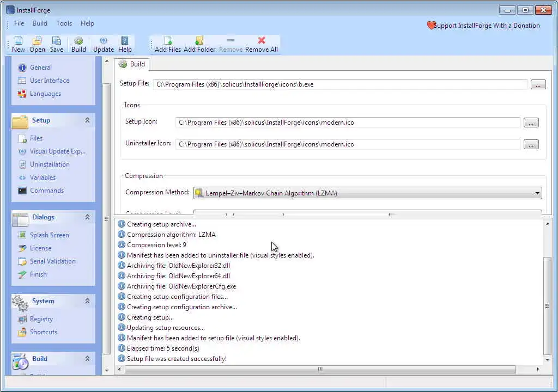Select log line 'Compression algorithm: LZMA'

(x=167, y=235)
